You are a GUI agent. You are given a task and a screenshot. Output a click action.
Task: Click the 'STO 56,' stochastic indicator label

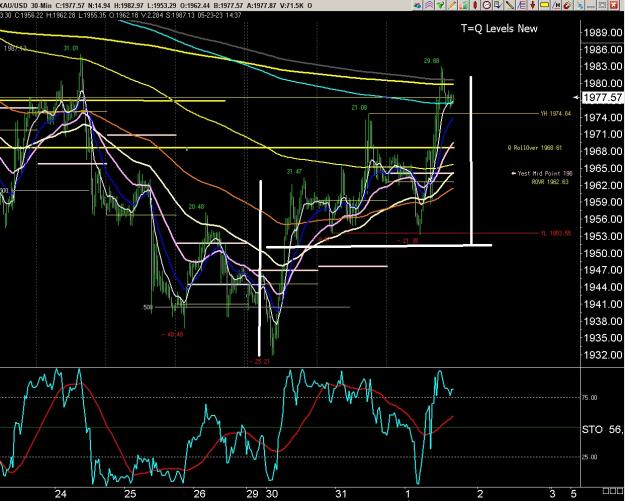point(602,429)
